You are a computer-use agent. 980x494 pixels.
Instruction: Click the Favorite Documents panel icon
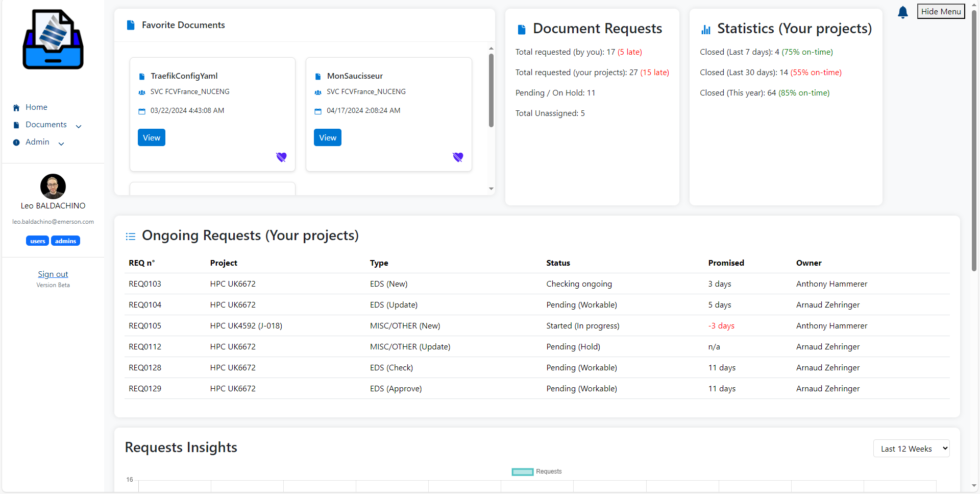(131, 25)
